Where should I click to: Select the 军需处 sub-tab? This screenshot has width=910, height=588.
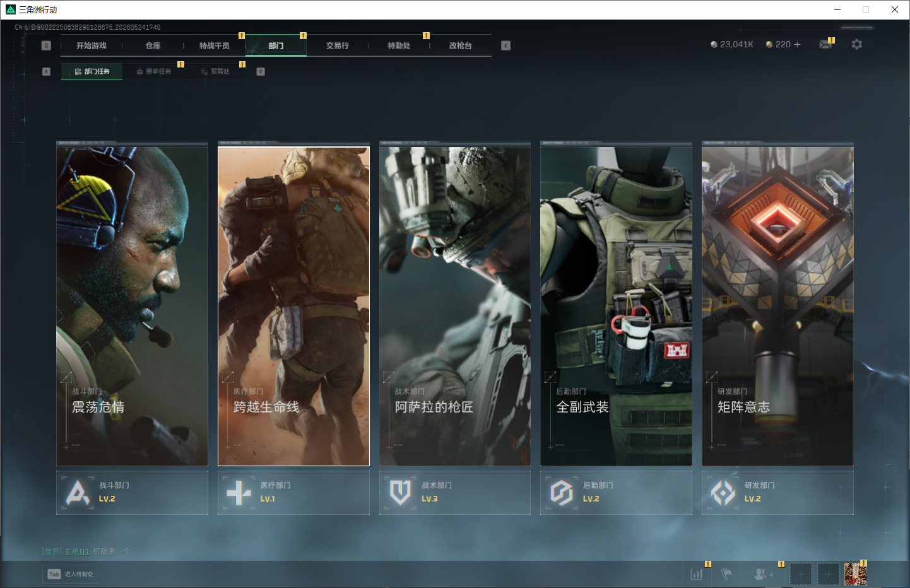pos(216,71)
